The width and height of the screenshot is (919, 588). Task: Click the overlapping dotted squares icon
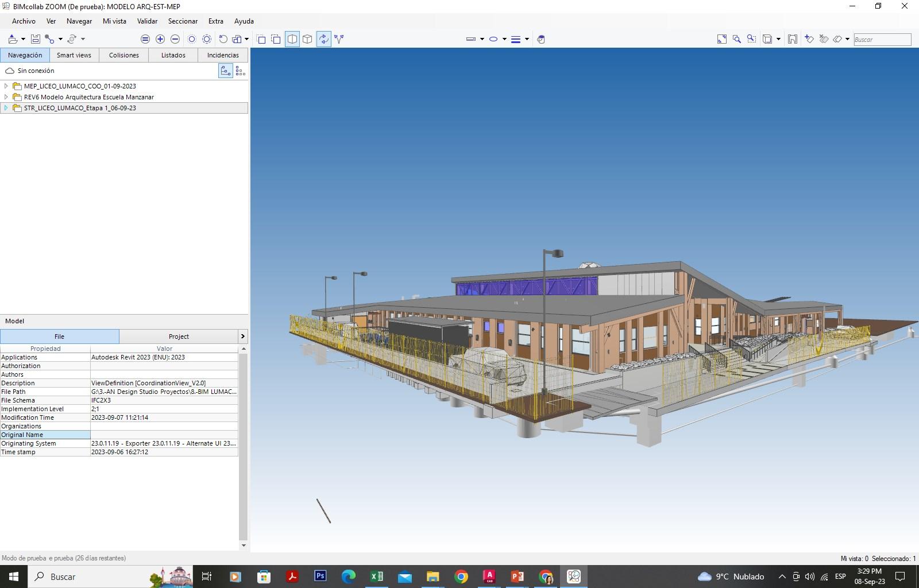coord(276,39)
